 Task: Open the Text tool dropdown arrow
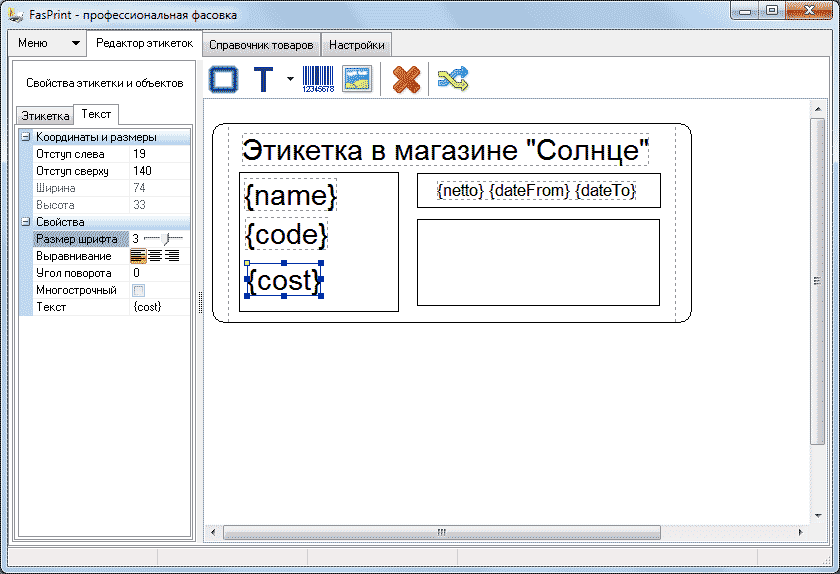[x=290, y=79]
